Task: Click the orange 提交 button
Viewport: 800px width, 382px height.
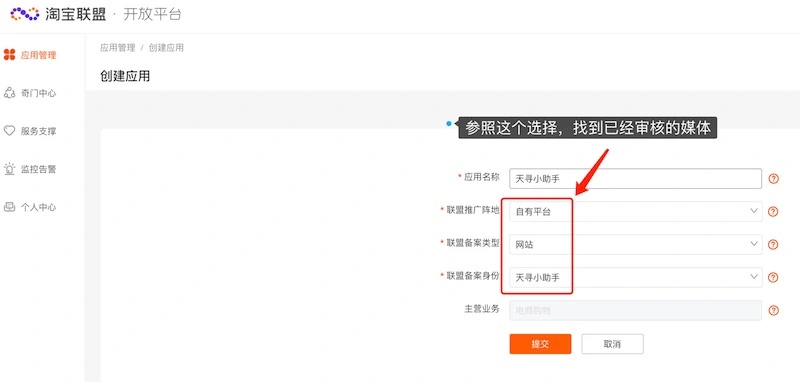Action: click(540, 344)
